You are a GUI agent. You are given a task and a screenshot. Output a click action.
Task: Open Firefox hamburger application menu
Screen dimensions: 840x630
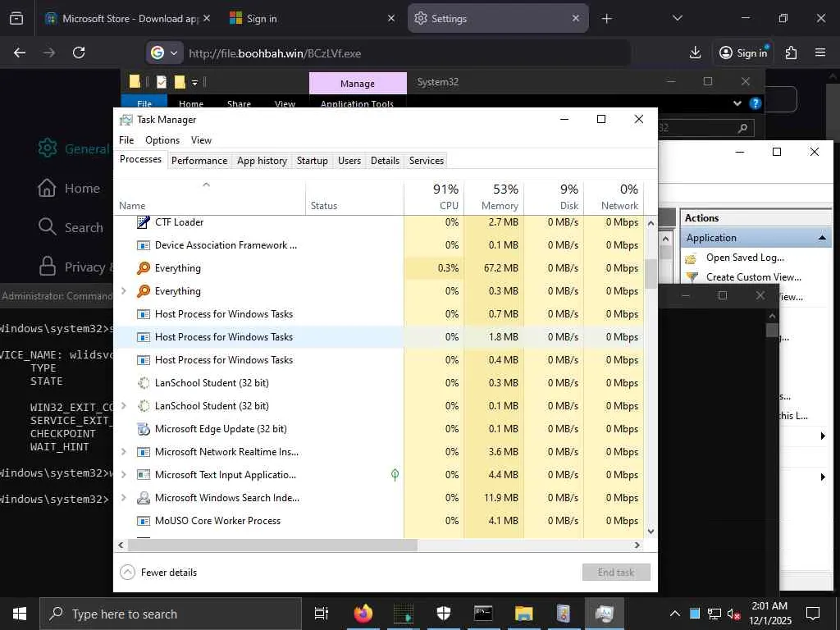820,52
